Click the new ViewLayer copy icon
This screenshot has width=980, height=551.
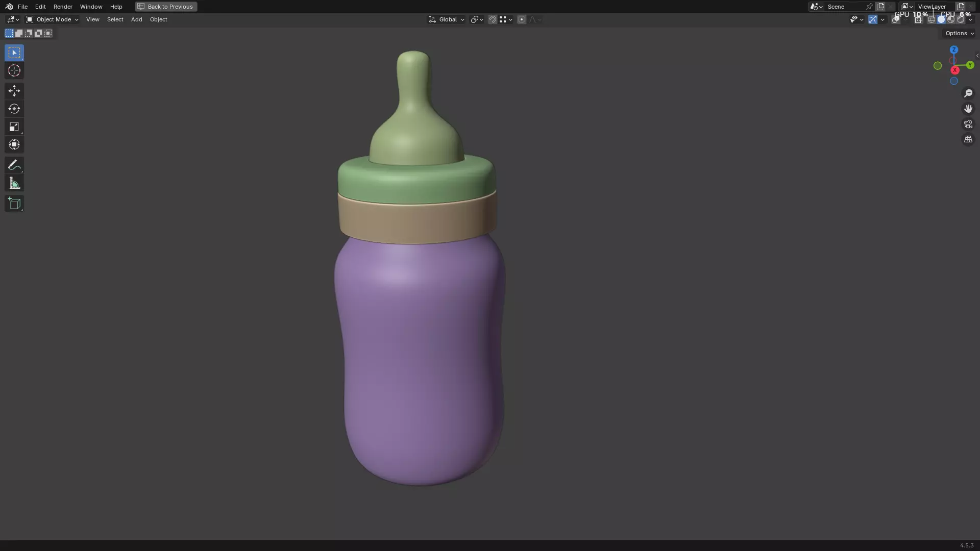(961, 7)
